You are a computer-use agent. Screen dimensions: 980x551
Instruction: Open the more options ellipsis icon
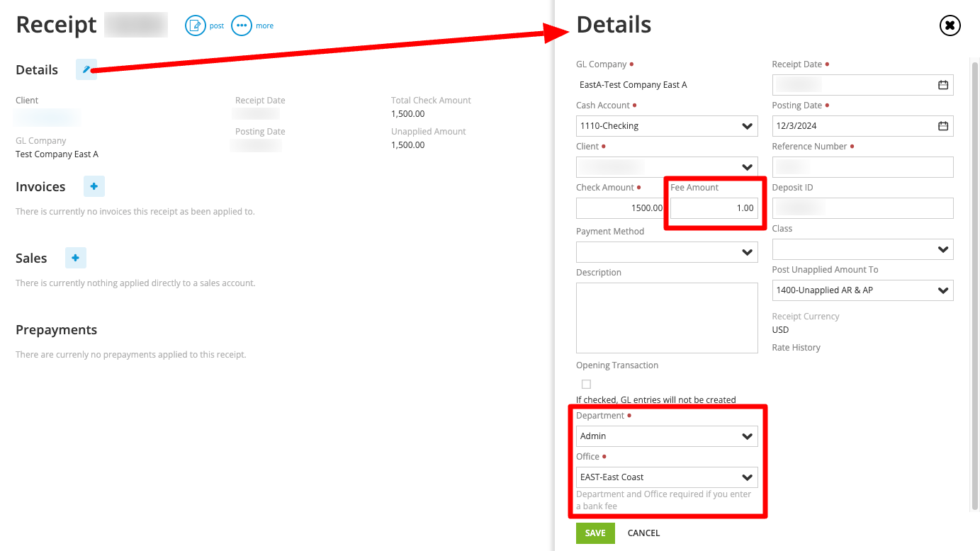tap(242, 25)
